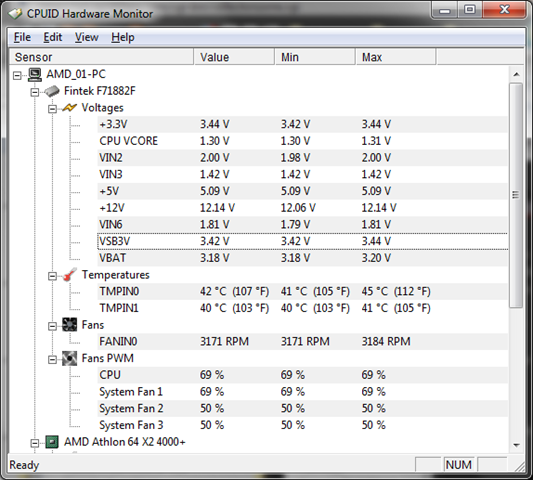
Task: Click the AMD Athlon 64 X2 processor icon
Action: pos(52,442)
